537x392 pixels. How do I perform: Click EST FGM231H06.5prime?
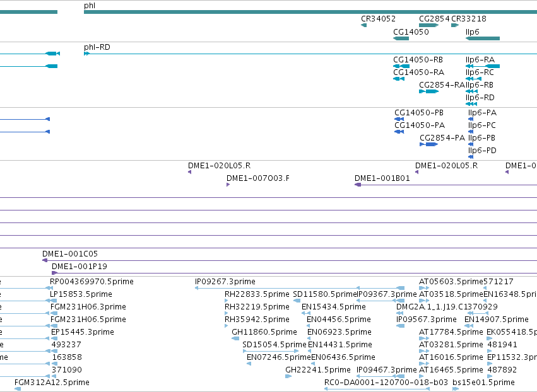[x=88, y=320]
